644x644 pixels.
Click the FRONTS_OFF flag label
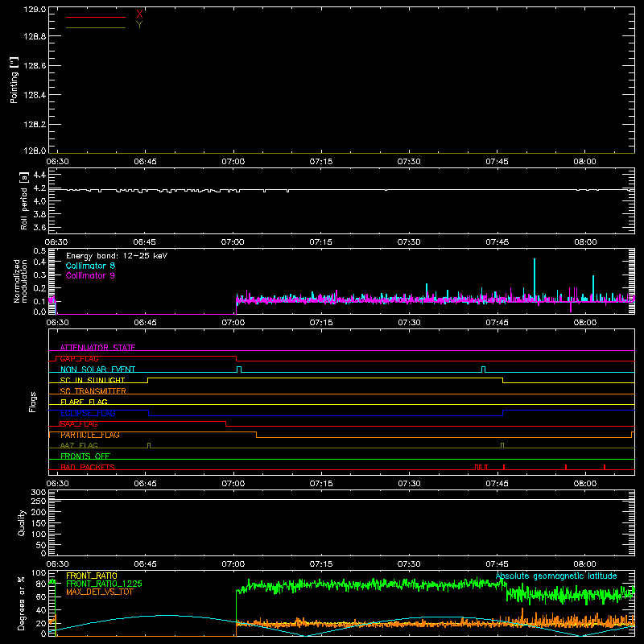click(x=85, y=456)
